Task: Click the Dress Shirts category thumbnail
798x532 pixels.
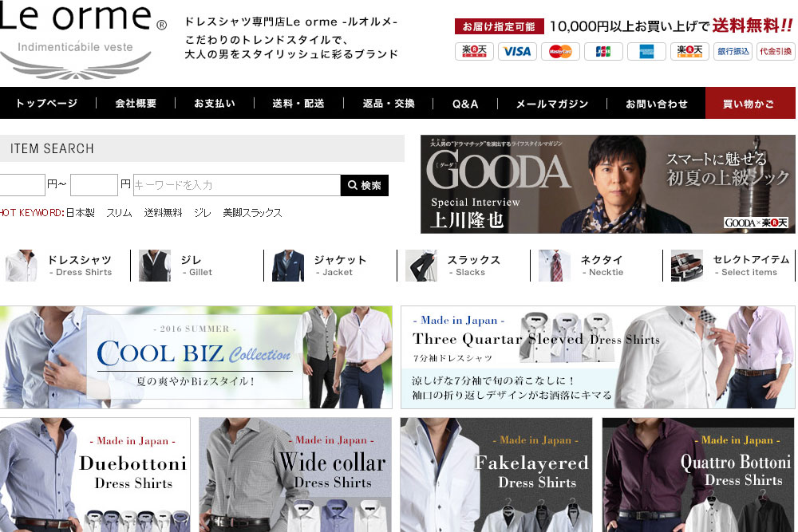Action: (x=21, y=266)
